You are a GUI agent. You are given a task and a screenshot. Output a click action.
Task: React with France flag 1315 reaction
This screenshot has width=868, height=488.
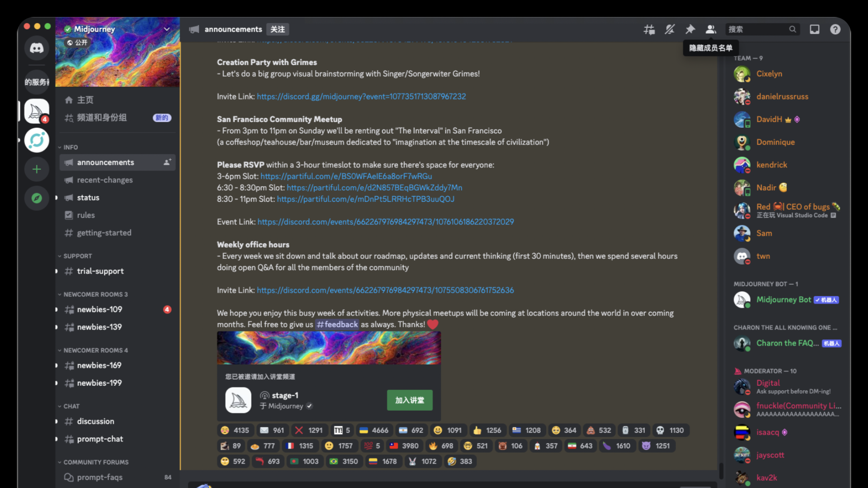pyautogui.click(x=300, y=446)
